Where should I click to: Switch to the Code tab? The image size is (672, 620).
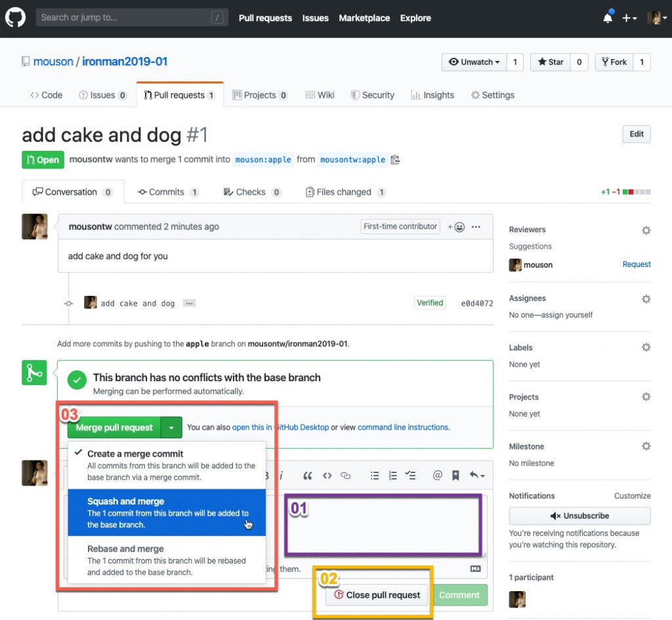[47, 95]
